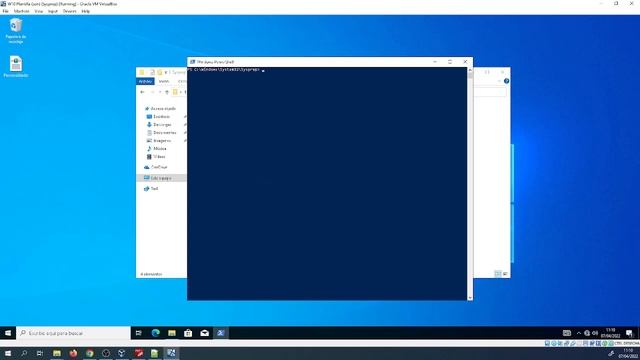Open guest notification center icon
The image size is (640, 360).
(x=629, y=333)
